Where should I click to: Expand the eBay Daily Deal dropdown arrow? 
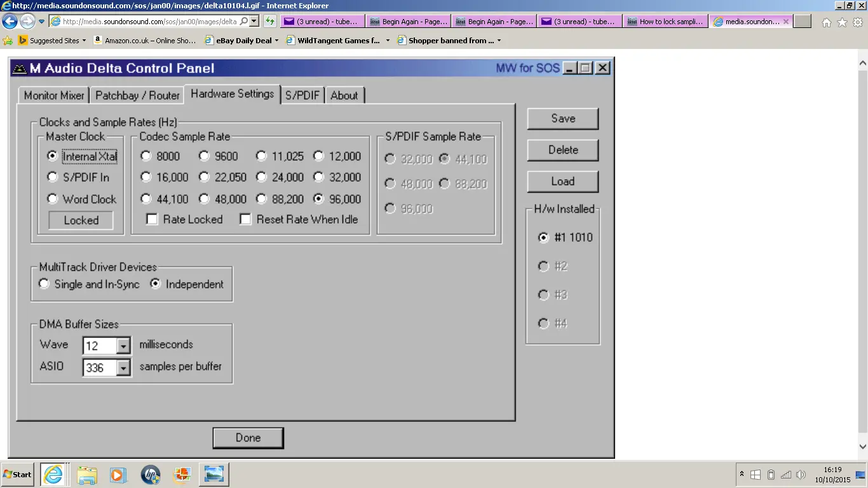(x=277, y=41)
